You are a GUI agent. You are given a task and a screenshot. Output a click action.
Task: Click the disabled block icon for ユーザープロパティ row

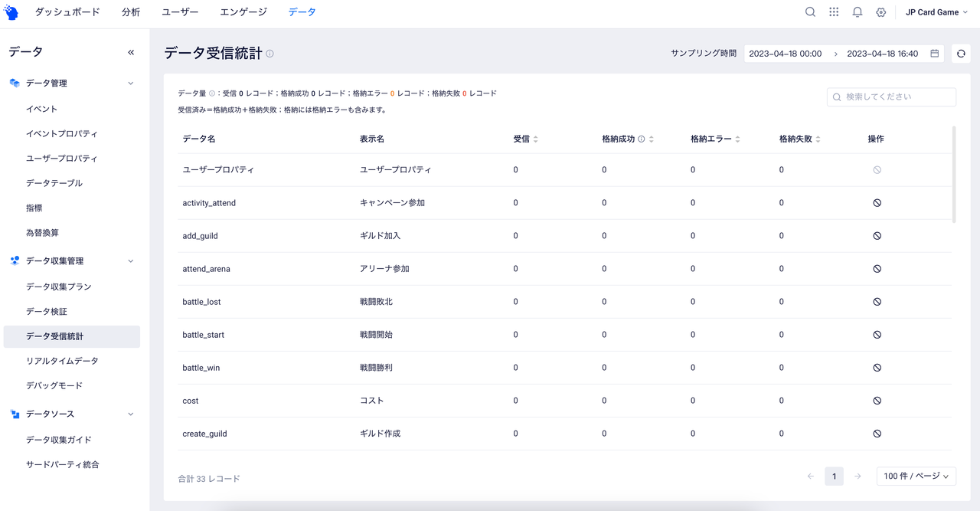tap(877, 170)
